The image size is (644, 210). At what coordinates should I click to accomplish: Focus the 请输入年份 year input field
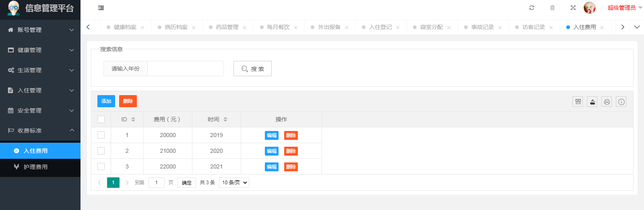coord(186,69)
